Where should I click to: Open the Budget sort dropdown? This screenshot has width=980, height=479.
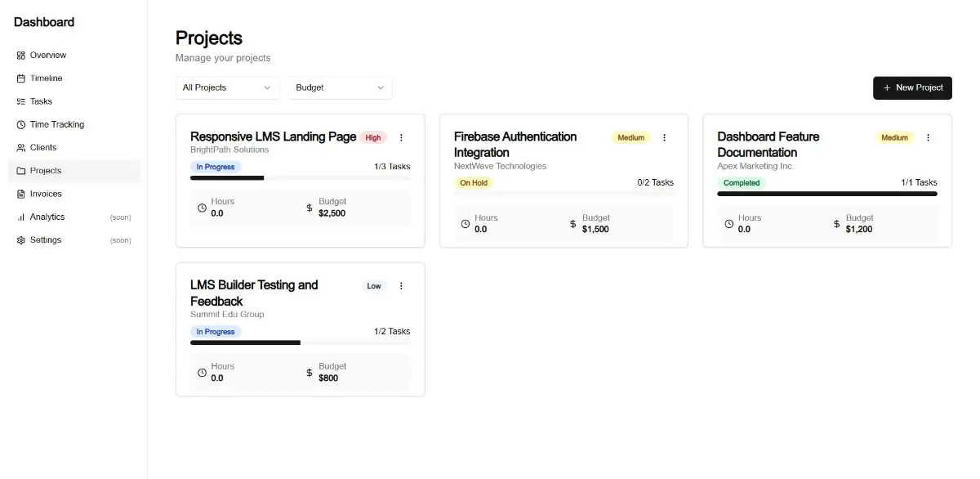(x=340, y=87)
